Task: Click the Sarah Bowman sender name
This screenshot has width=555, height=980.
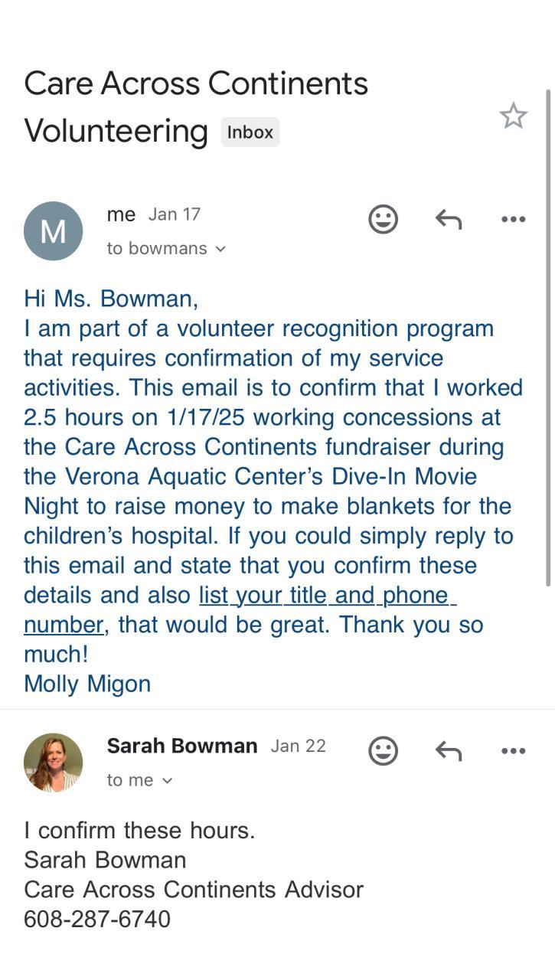Action: pyautogui.click(x=181, y=746)
